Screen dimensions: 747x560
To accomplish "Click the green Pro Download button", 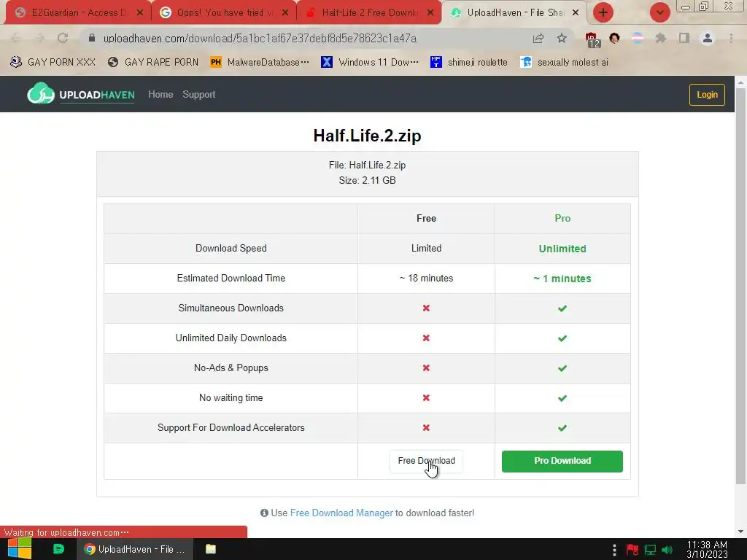I will (562, 461).
